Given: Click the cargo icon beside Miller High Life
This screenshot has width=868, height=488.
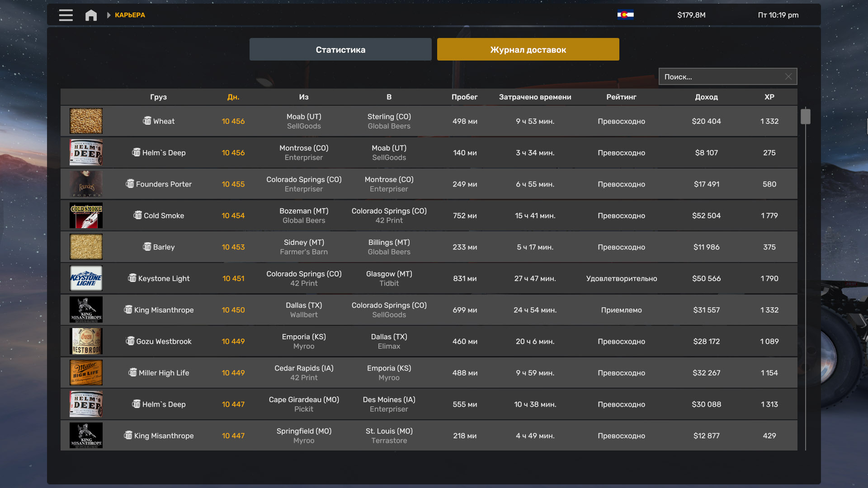Looking at the screenshot, I should point(132,372).
